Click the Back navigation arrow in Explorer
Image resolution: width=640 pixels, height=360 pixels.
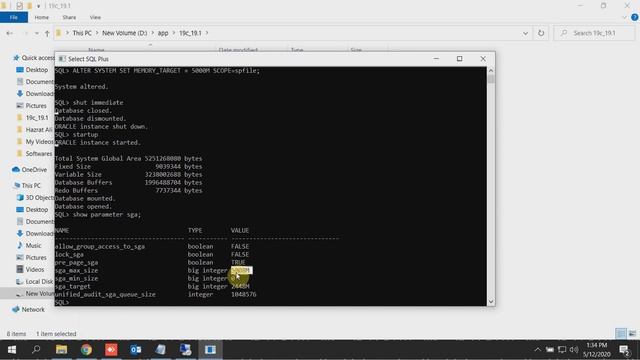click(x=9, y=33)
